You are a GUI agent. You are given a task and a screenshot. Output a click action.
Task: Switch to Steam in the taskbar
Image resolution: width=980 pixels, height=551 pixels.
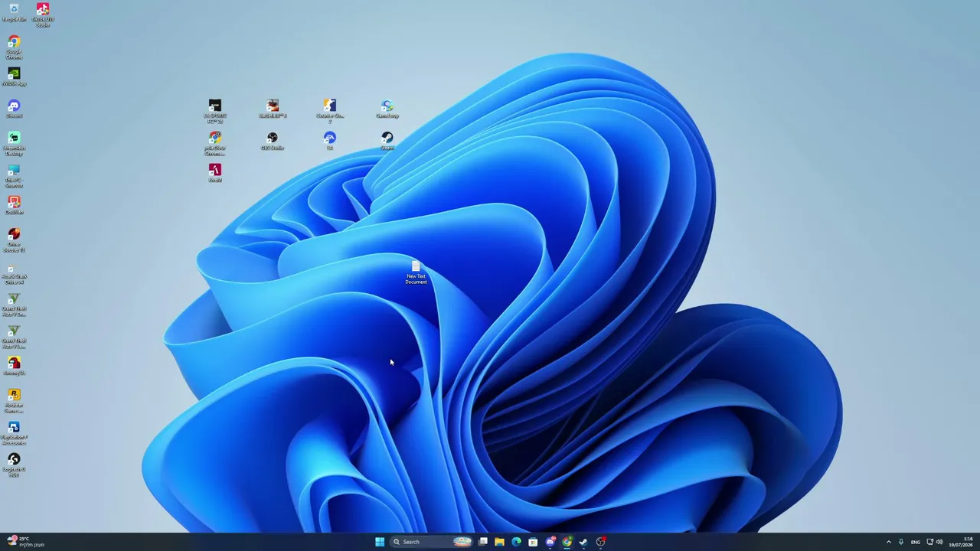coord(583,542)
